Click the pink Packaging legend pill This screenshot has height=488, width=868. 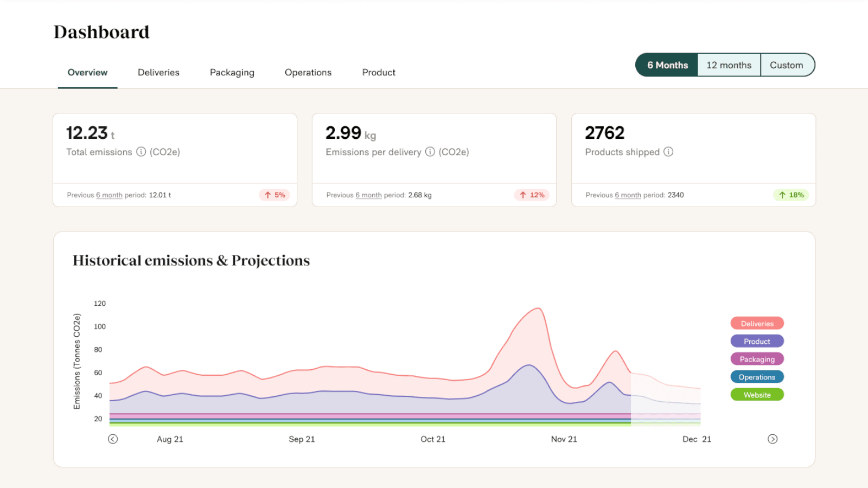pos(757,358)
